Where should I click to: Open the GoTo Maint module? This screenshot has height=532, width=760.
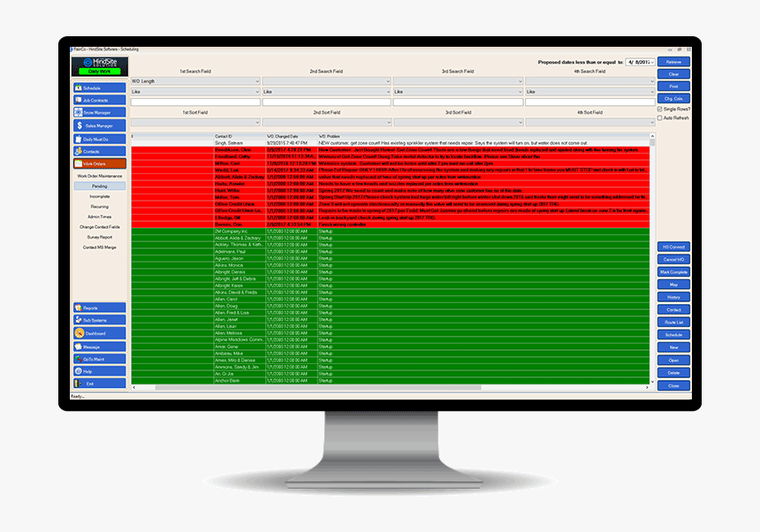tap(99, 359)
